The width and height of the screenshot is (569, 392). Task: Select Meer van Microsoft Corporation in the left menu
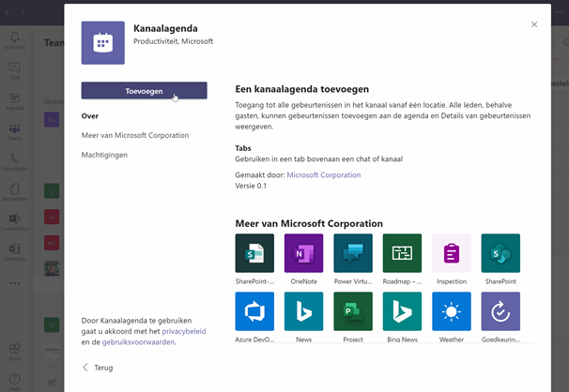coord(135,135)
